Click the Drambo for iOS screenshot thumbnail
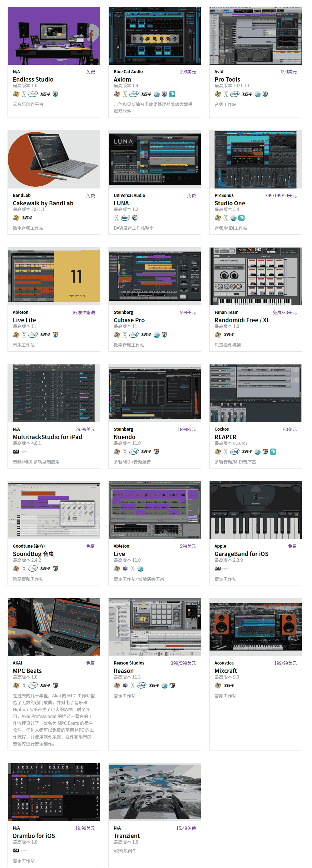The height and width of the screenshot is (868, 312). pyautogui.click(x=54, y=791)
